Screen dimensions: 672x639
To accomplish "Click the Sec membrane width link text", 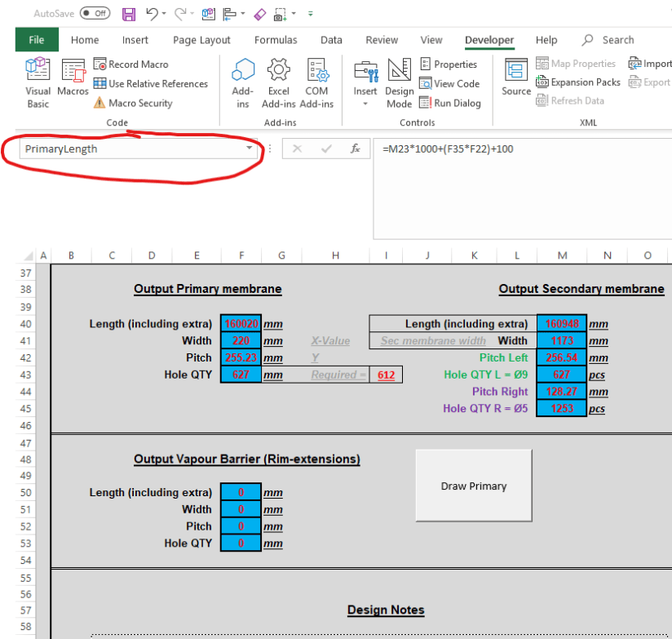I will click(433, 341).
